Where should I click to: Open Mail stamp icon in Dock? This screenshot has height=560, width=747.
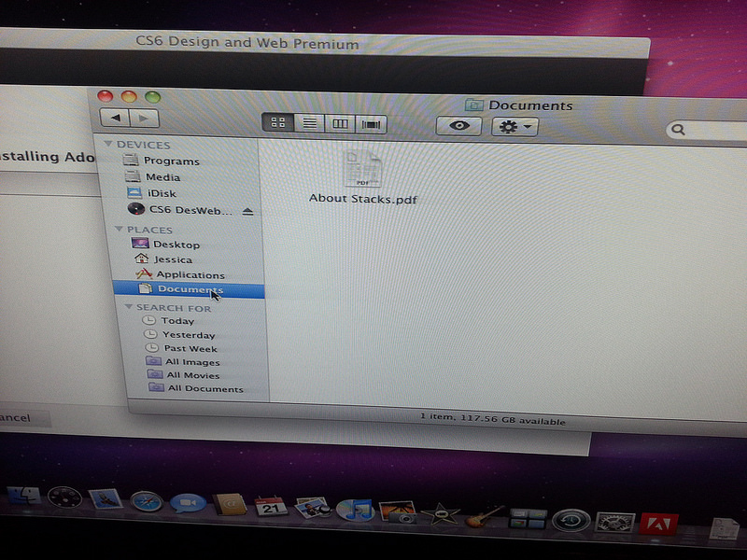point(106,499)
